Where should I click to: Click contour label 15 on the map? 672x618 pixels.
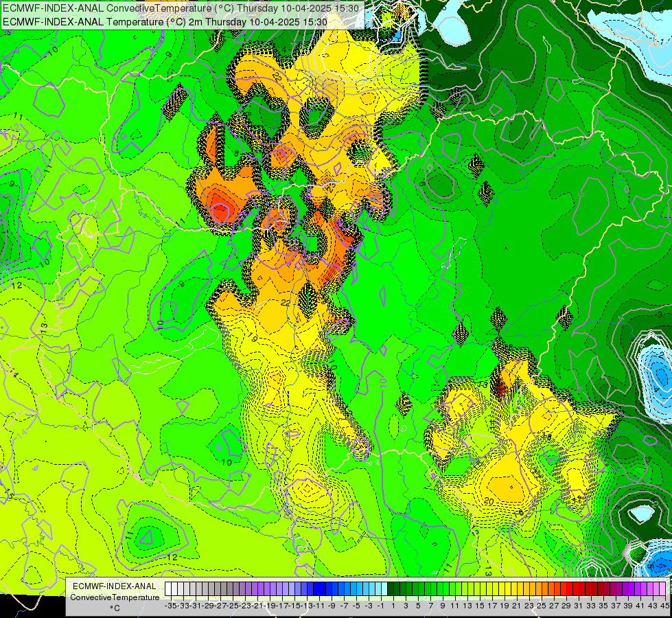click(x=8, y=493)
